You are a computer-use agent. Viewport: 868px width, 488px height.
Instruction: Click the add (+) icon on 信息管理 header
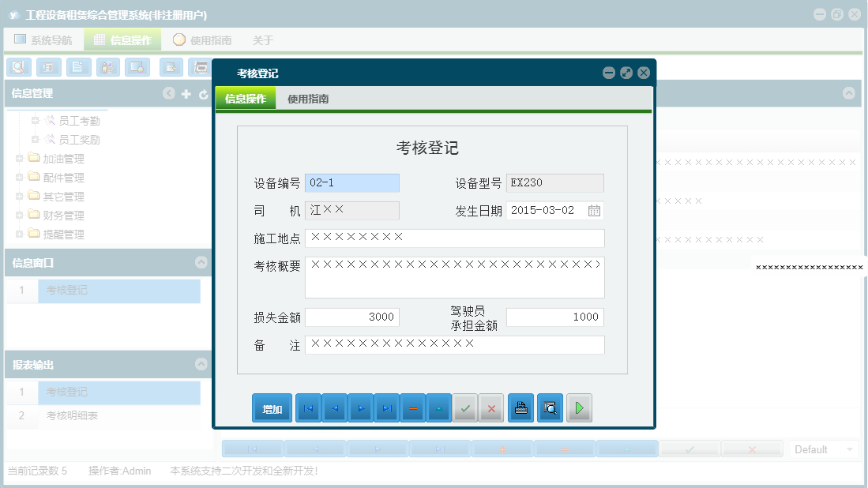coord(186,93)
